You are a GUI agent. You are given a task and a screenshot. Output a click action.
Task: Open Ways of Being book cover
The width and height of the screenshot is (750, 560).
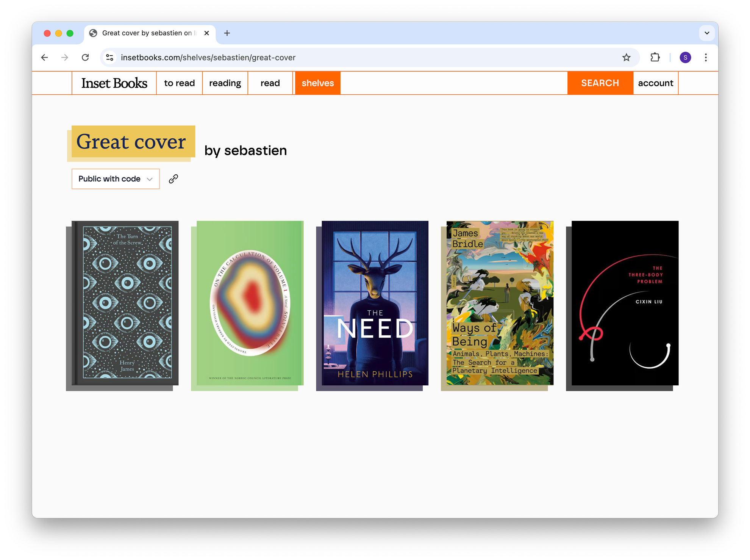coord(500,303)
